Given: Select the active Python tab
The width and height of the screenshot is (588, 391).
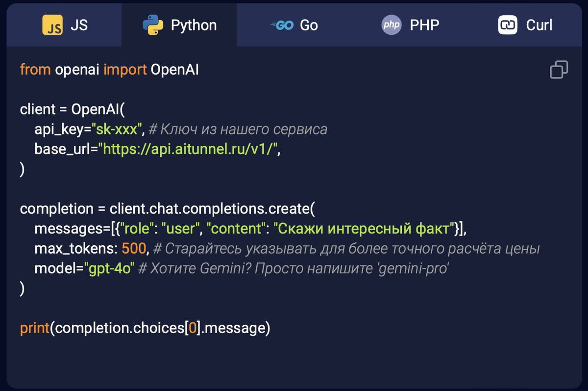Looking at the screenshot, I should pos(180,25).
